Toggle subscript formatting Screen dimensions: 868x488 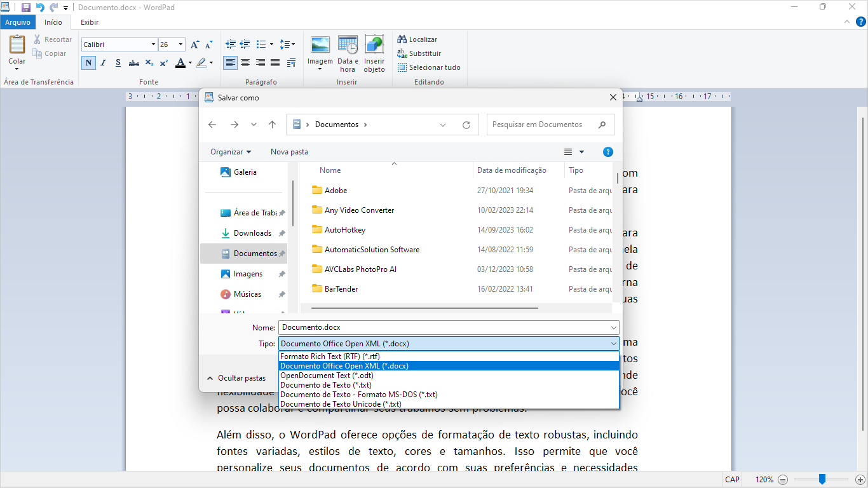[149, 63]
